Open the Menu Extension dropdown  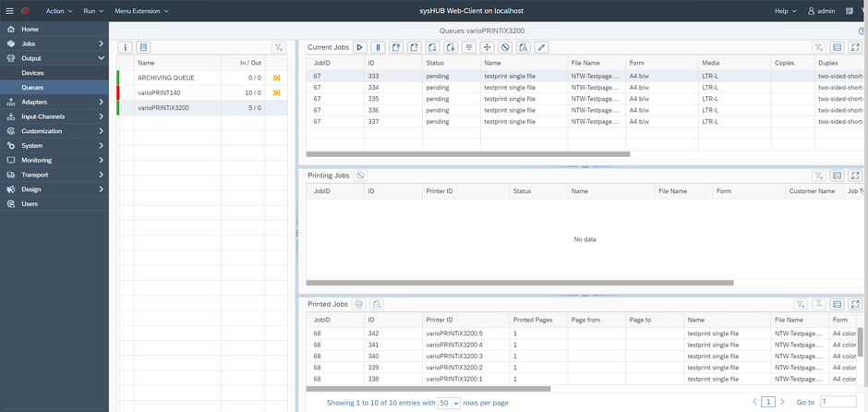(141, 11)
